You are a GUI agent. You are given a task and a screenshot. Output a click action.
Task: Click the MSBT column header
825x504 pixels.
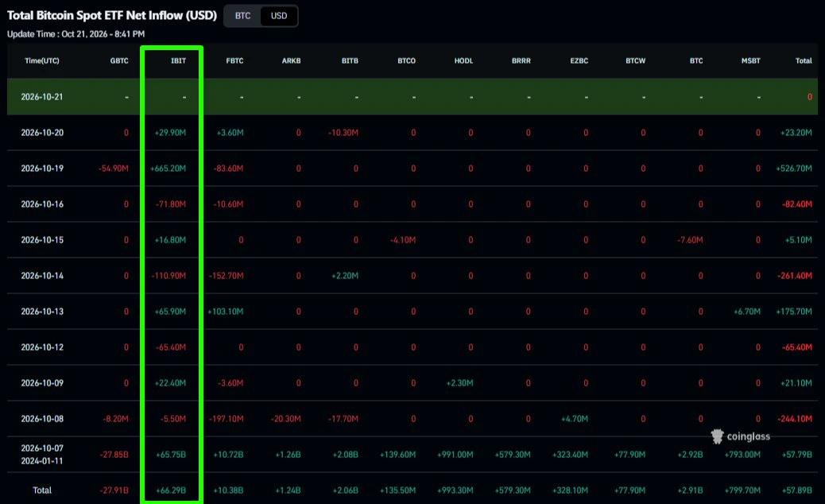pyautogui.click(x=751, y=61)
